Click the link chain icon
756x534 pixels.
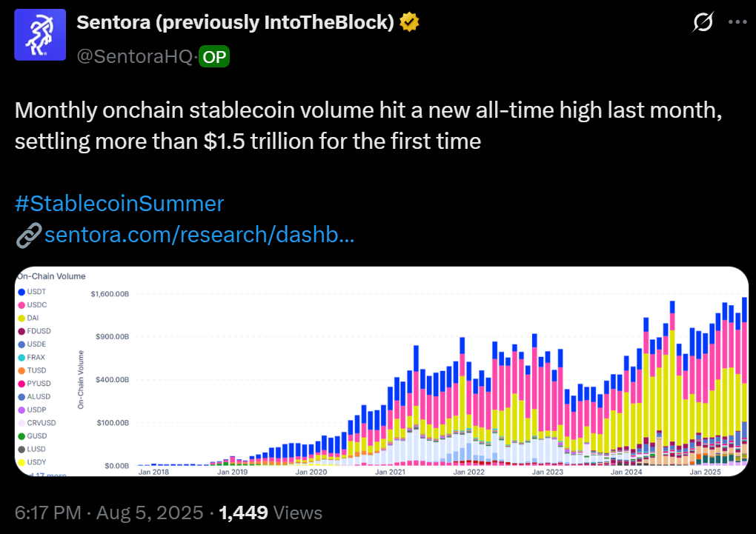[x=29, y=236]
